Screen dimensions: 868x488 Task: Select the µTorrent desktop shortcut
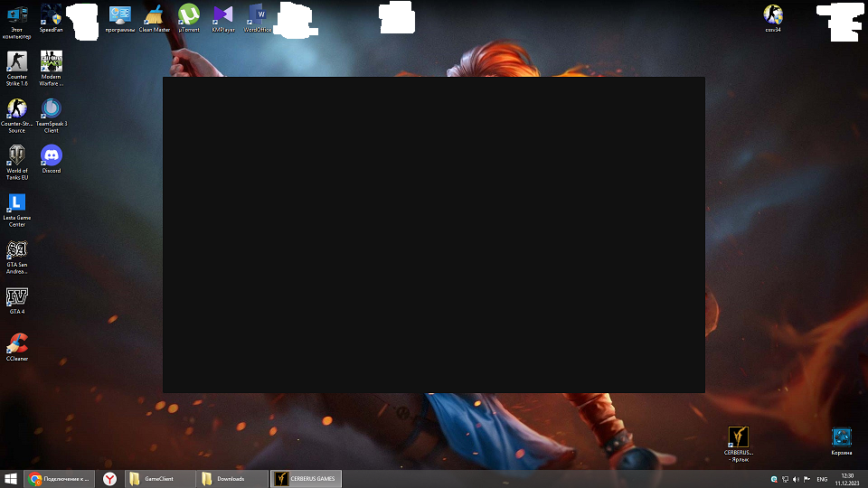189,19
